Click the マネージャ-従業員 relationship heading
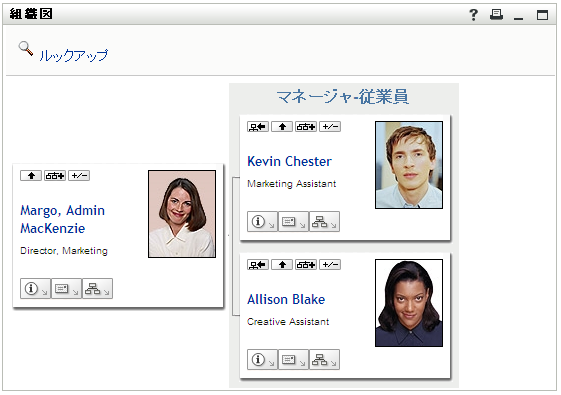The image size is (561, 395). tap(343, 97)
